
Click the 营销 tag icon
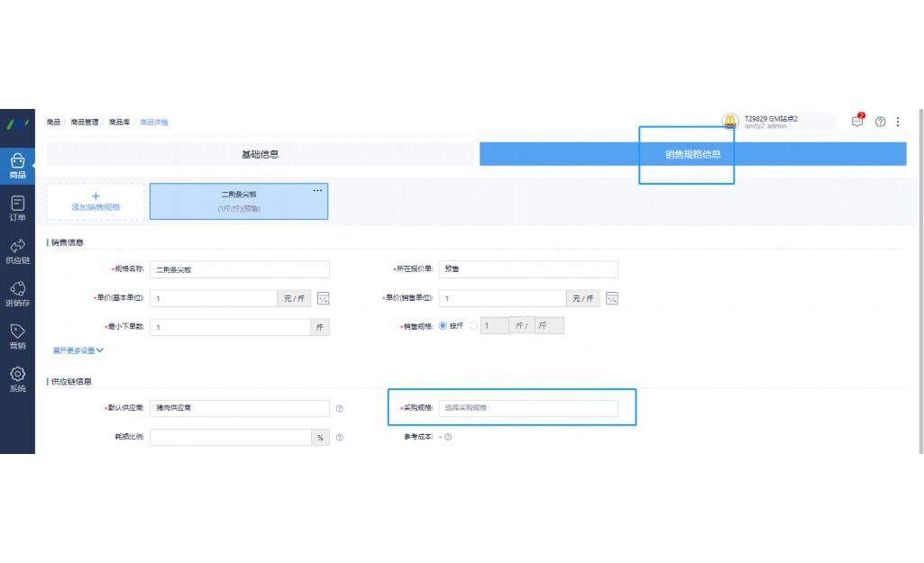17,336
